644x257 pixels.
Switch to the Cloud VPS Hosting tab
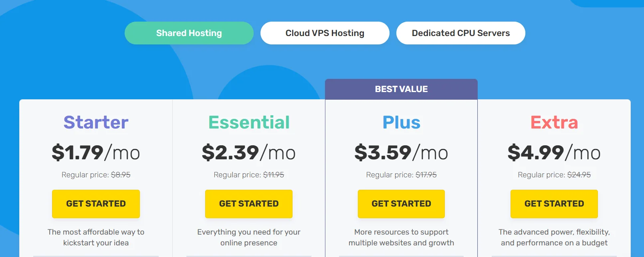click(325, 33)
